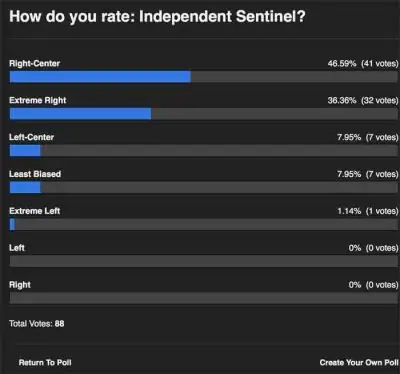This screenshot has width=400, height=374.
Task: Click the 1.14% (1 votes) text
Action: [368, 211]
